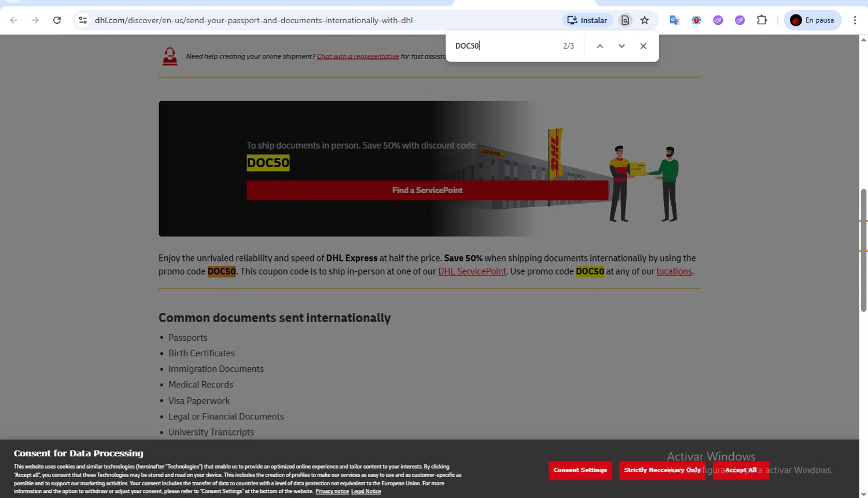This screenshot has width=868, height=498.
Task: Go to previous find result
Action: [600, 46]
